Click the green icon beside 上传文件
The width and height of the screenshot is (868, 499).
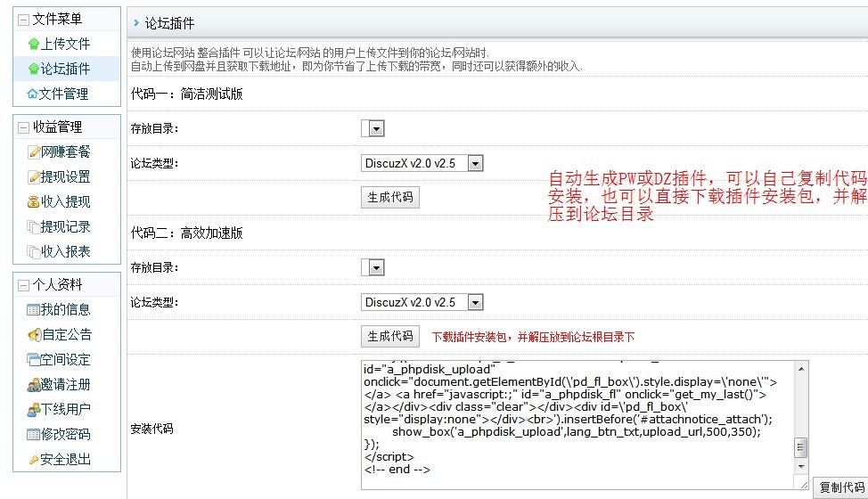pos(34,45)
